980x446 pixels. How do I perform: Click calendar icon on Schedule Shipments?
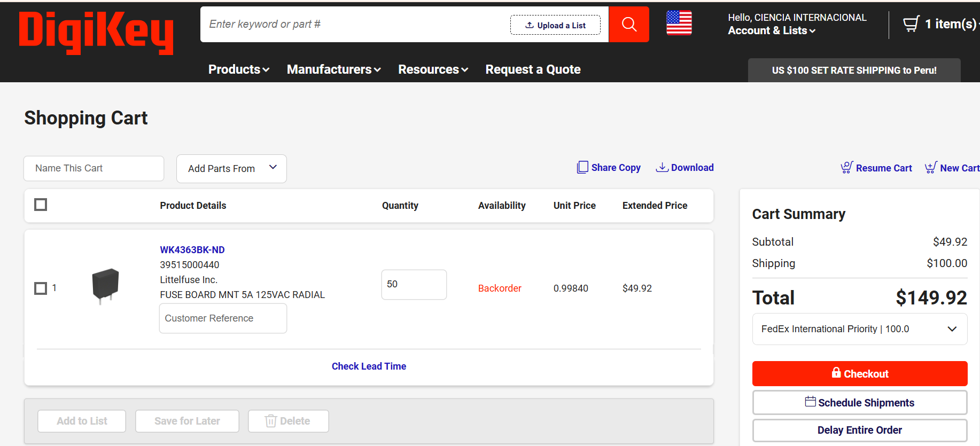[x=811, y=401]
